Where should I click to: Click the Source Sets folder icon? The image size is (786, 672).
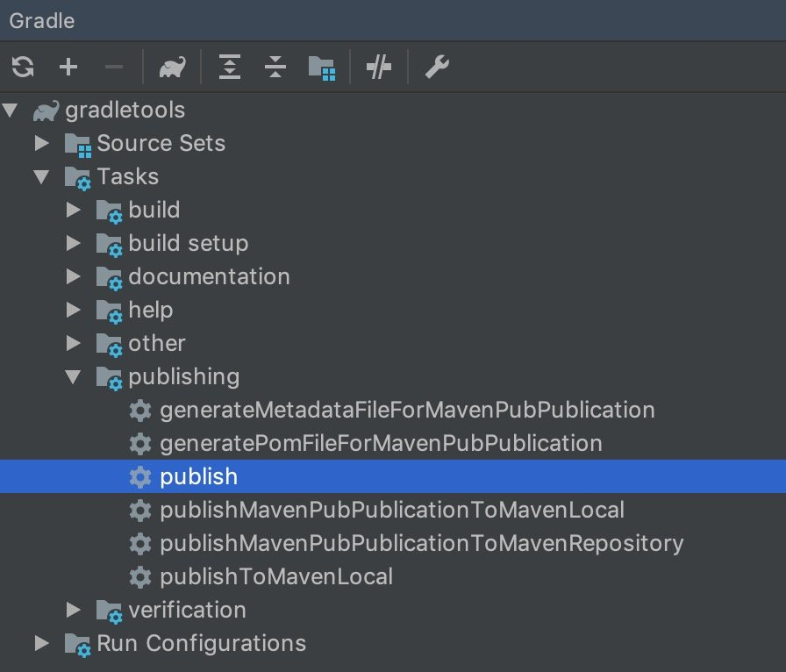click(78, 146)
